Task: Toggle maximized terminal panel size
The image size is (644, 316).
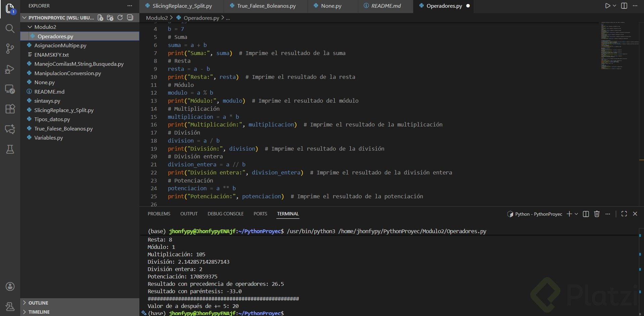Action: point(624,214)
